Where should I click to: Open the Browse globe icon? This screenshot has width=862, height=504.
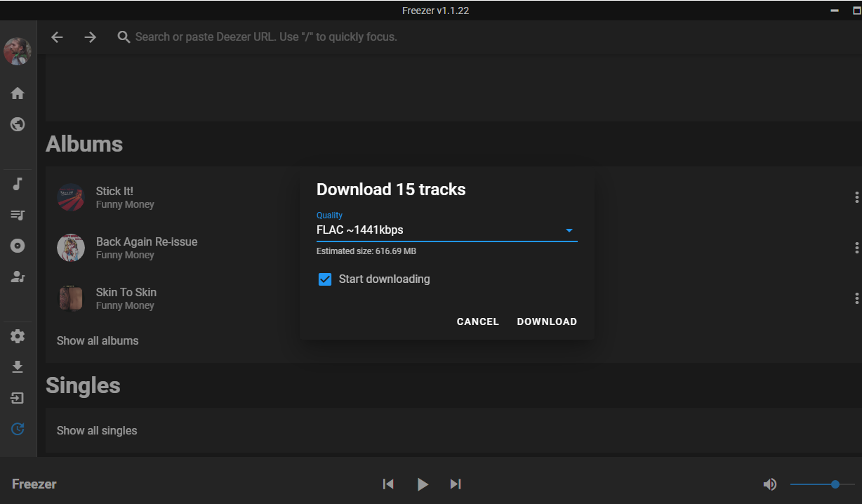coord(18,124)
